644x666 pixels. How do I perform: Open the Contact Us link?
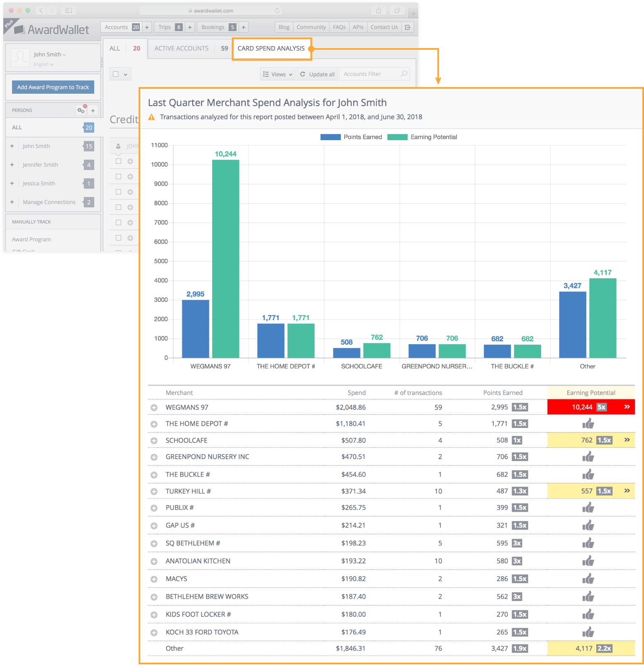[384, 27]
